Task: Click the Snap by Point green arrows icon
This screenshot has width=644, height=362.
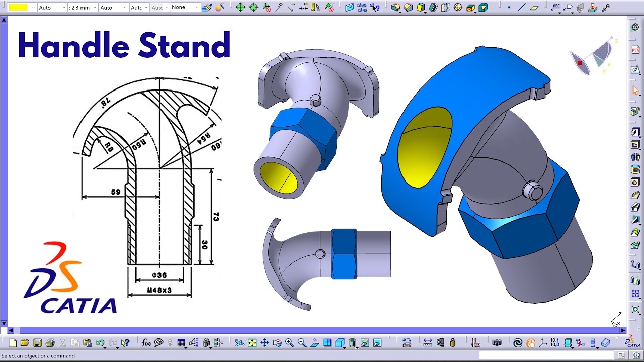Action: [240, 8]
